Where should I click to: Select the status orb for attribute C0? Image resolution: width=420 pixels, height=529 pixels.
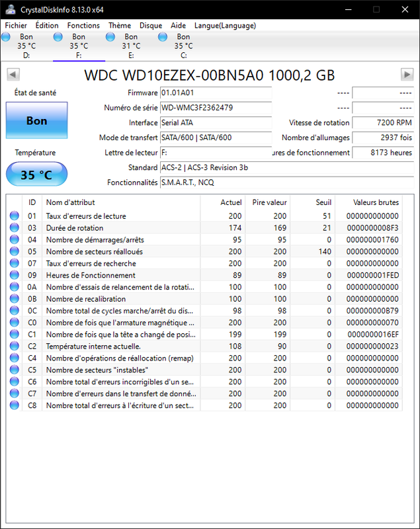coord(14,322)
